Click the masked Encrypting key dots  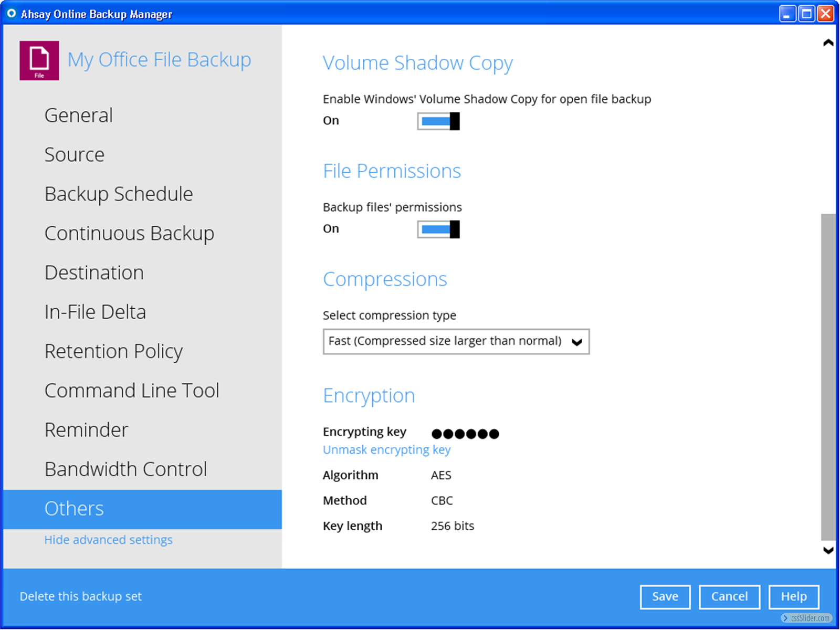click(465, 434)
